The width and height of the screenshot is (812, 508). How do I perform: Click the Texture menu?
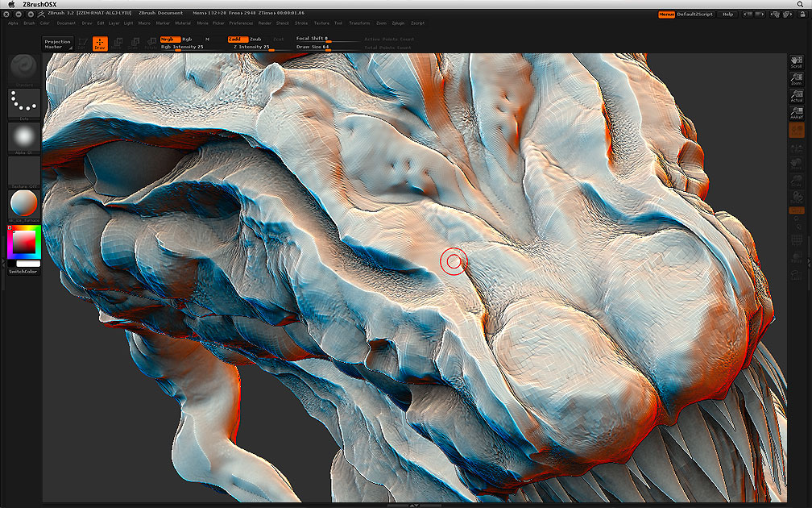pos(321,23)
